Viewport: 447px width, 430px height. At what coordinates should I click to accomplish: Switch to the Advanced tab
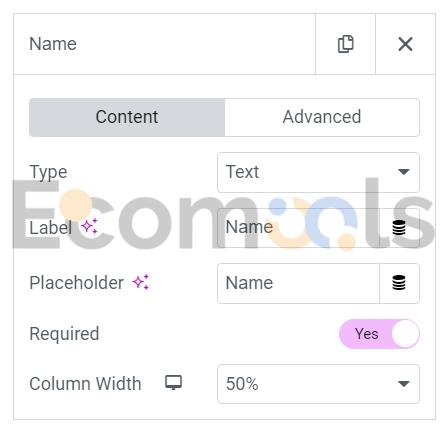(x=322, y=117)
